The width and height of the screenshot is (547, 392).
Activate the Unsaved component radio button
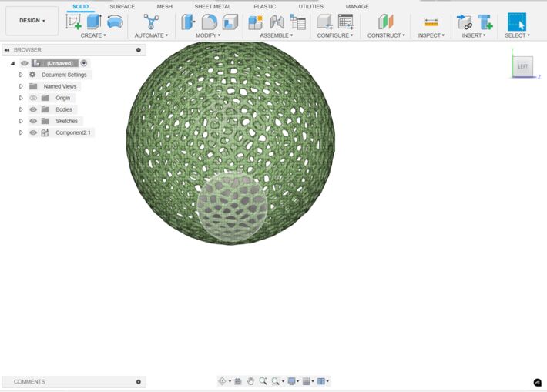(x=84, y=63)
